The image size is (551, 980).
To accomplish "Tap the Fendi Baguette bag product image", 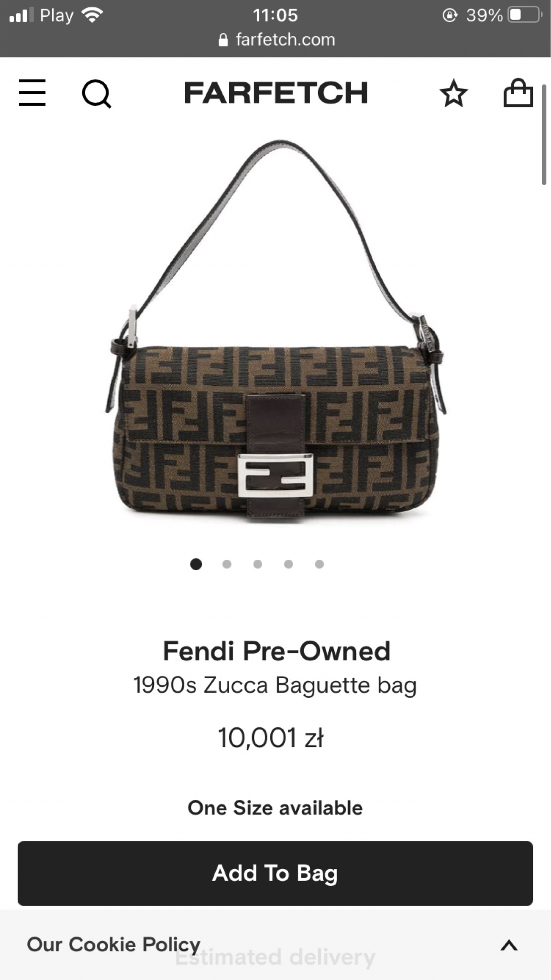I will (276, 331).
